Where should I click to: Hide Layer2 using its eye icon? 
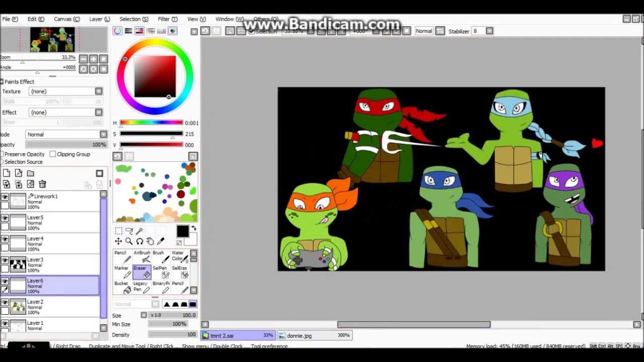pyautogui.click(x=5, y=303)
